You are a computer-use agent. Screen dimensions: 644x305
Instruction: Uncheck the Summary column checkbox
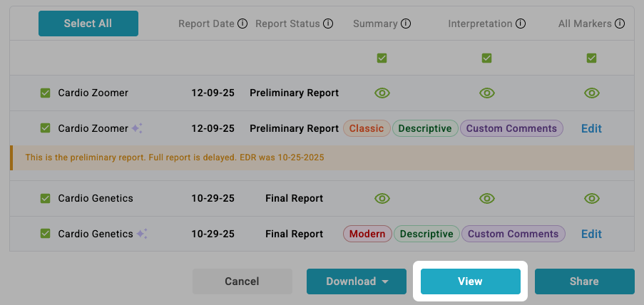tap(382, 58)
